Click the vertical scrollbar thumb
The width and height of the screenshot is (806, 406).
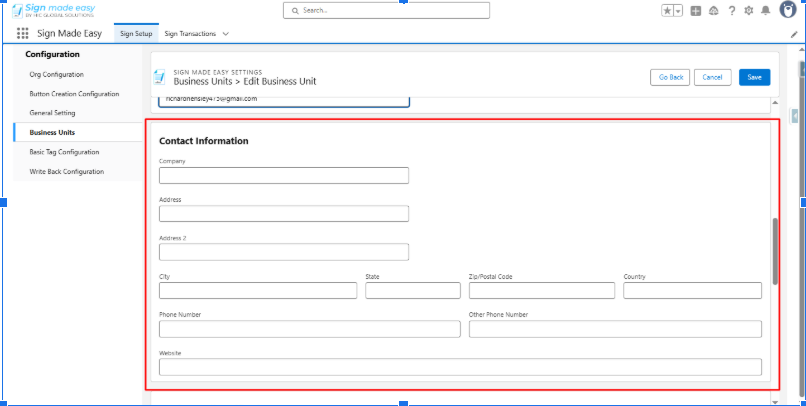(x=775, y=250)
